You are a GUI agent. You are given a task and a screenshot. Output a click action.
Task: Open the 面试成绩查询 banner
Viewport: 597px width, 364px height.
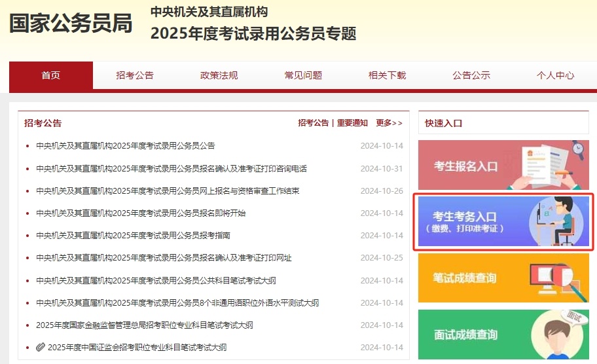click(503, 334)
